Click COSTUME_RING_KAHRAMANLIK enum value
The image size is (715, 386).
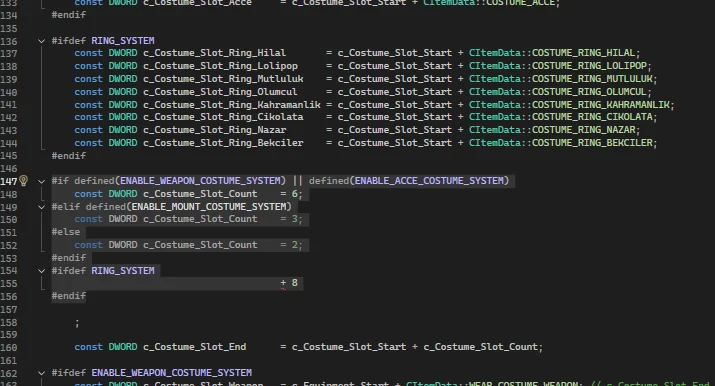pyautogui.click(x=601, y=104)
